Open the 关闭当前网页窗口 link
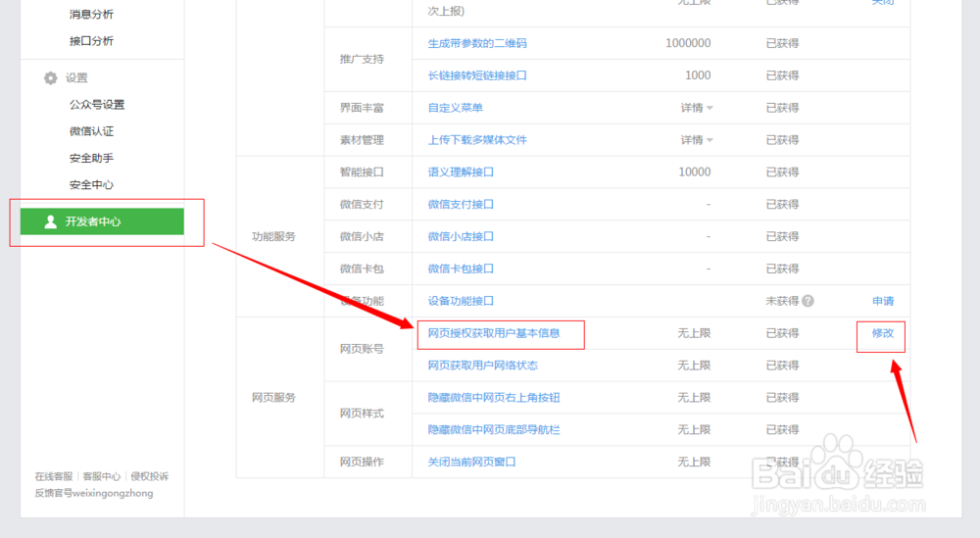 [x=471, y=462]
